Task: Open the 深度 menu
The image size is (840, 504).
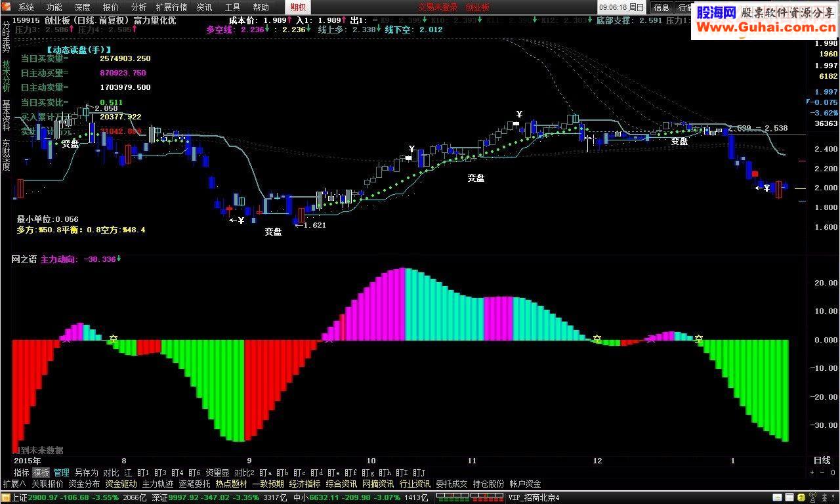Action: click(x=83, y=7)
